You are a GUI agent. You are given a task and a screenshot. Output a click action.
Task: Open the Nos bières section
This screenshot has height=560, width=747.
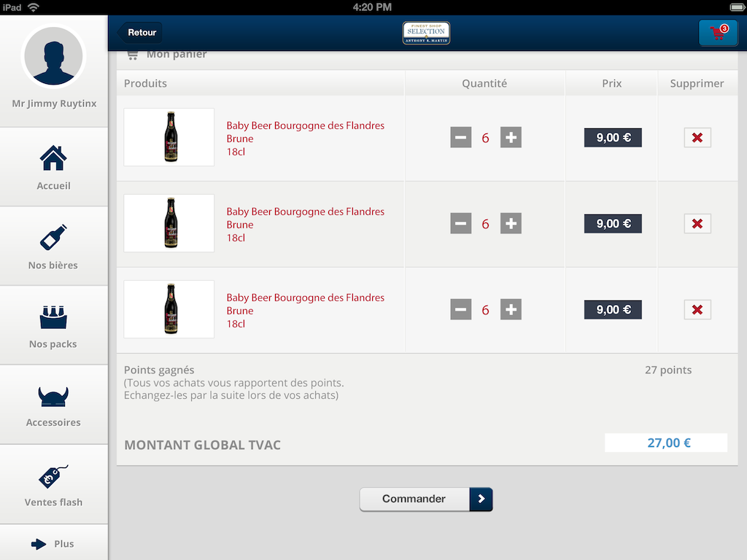pyautogui.click(x=53, y=246)
